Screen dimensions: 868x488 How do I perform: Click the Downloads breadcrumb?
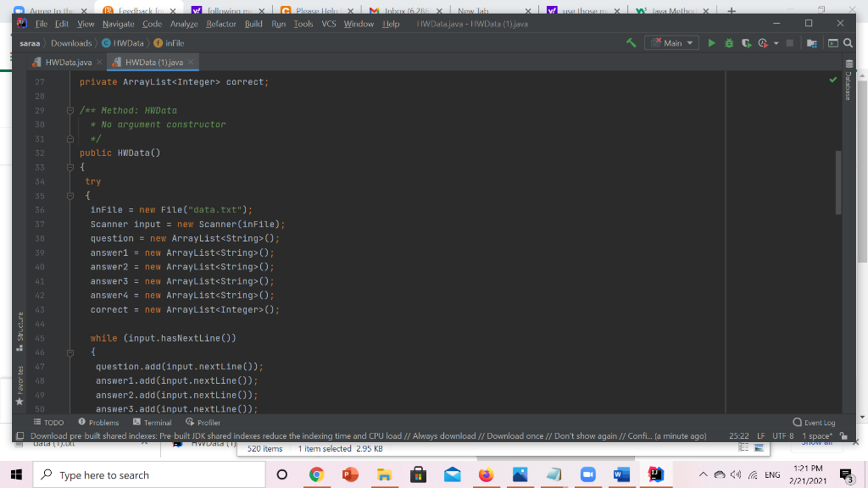[71, 43]
